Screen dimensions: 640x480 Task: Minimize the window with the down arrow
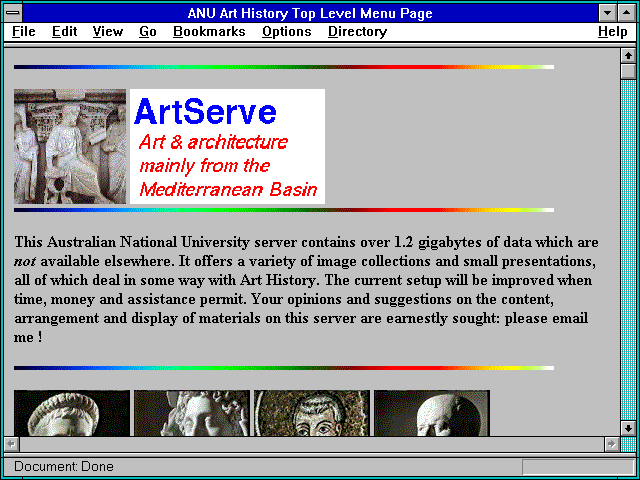[x=607, y=13]
